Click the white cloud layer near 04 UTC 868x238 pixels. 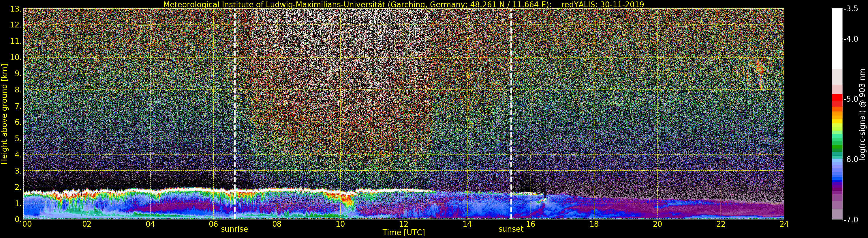click(150, 191)
